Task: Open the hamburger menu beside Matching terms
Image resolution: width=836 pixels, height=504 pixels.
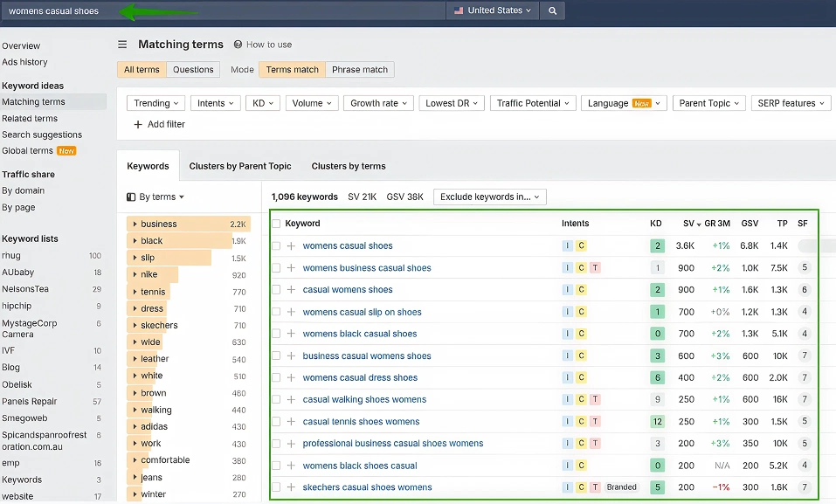Action: [122, 45]
